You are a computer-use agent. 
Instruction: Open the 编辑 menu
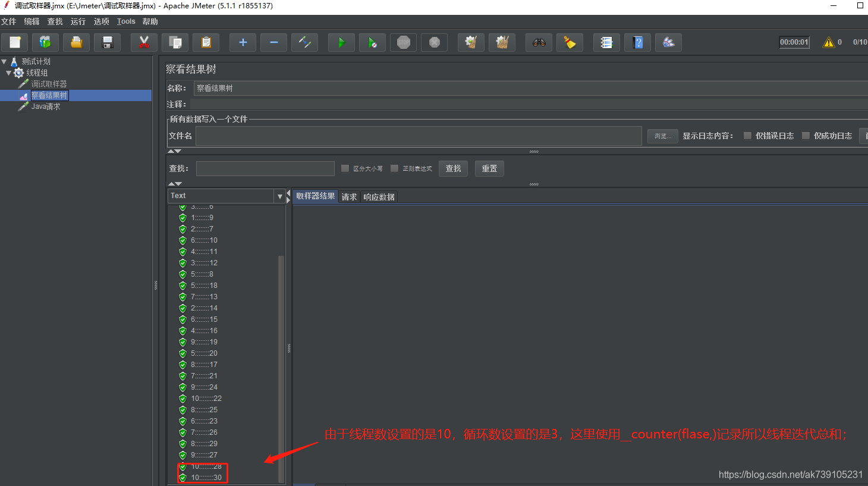tap(32, 21)
